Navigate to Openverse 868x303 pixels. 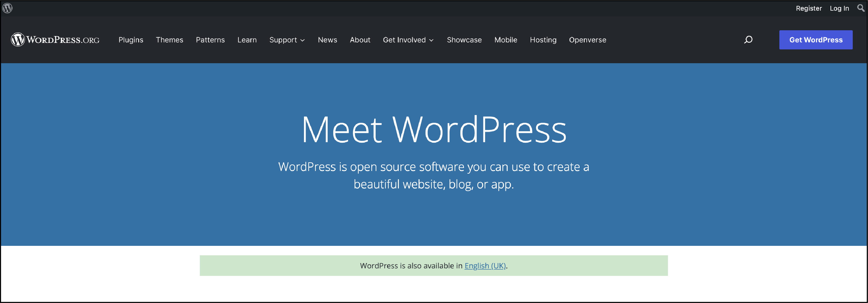(588, 40)
